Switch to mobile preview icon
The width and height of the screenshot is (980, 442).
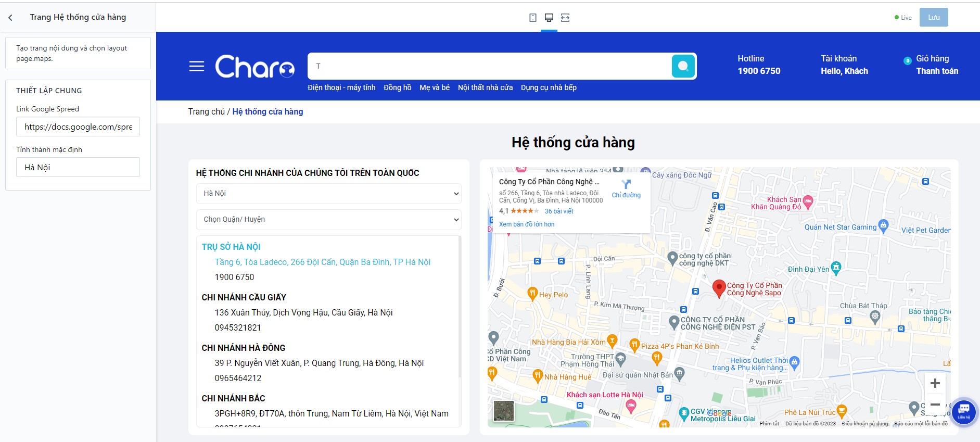(532, 18)
